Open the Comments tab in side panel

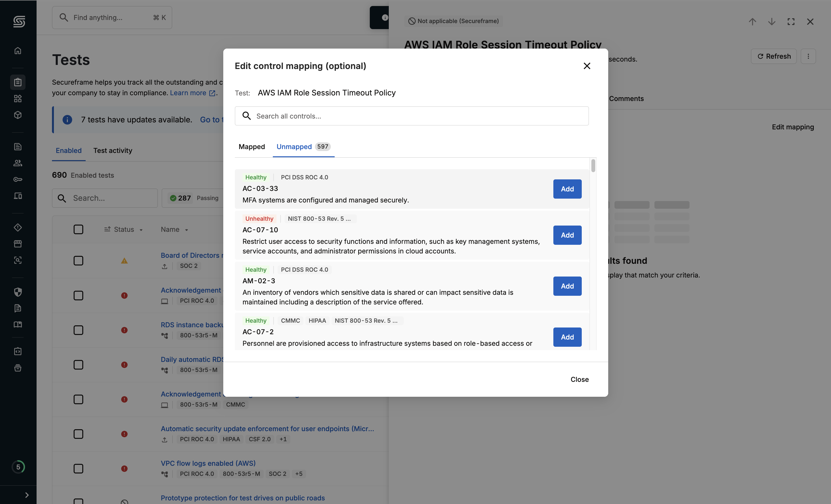(x=626, y=98)
